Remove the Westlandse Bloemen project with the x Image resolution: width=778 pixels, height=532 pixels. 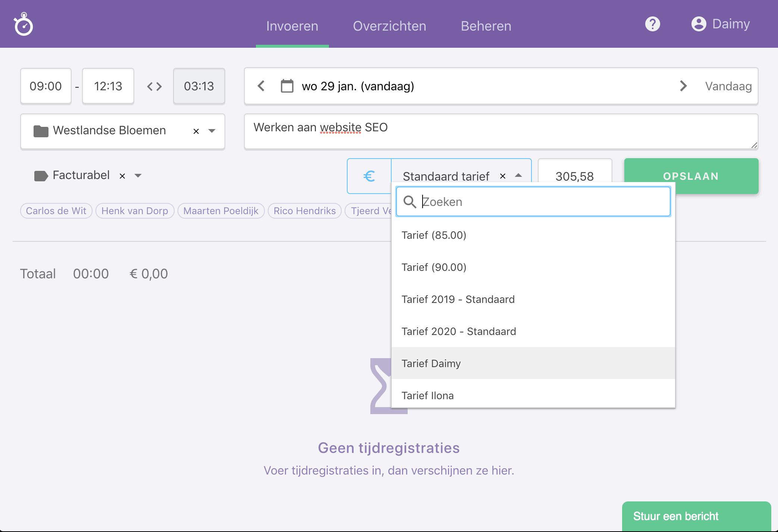click(196, 131)
